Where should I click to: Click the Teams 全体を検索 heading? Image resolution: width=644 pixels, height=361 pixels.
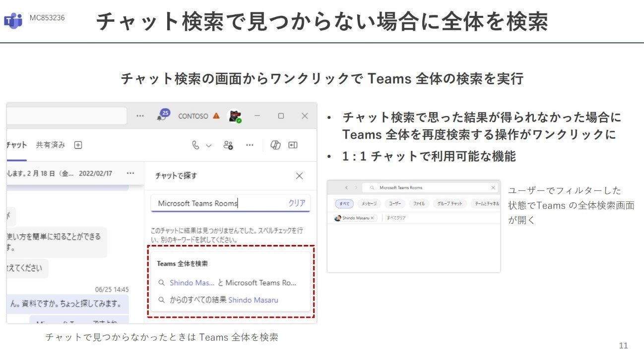182,264
